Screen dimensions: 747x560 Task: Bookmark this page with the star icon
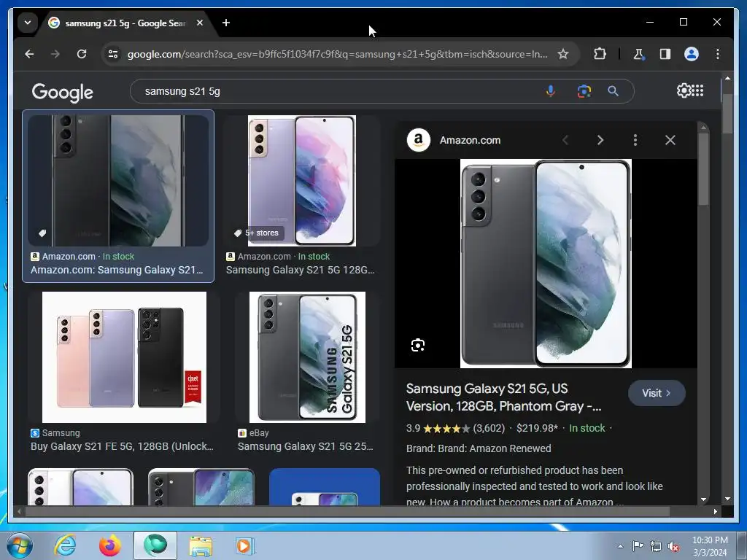563,54
